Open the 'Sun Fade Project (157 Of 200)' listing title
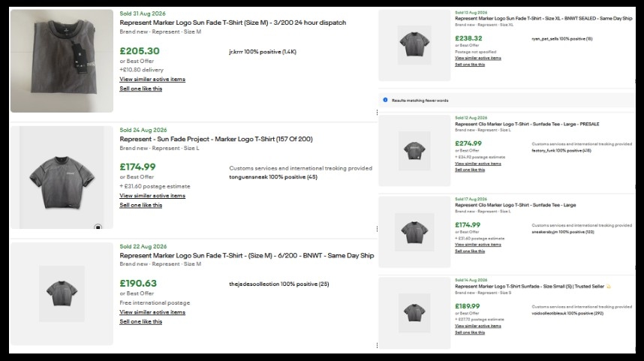Image resolution: width=644 pixels, height=361 pixels. pos(216,139)
